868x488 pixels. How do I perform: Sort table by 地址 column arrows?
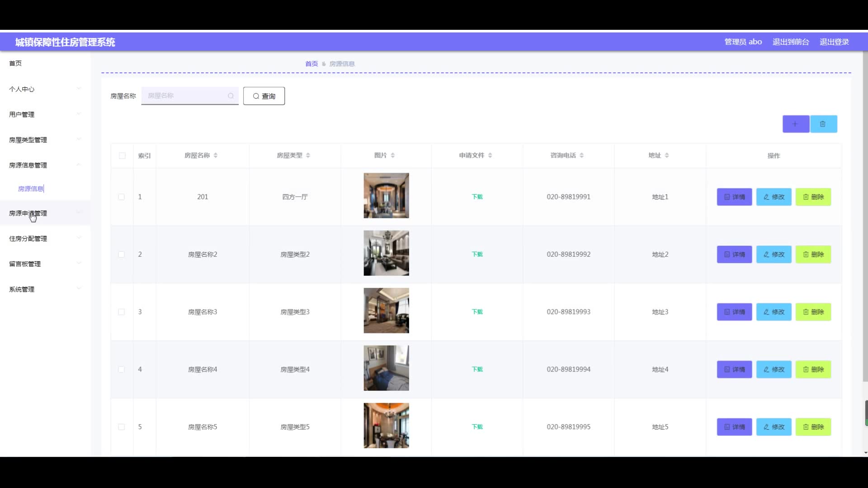[667, 155]
